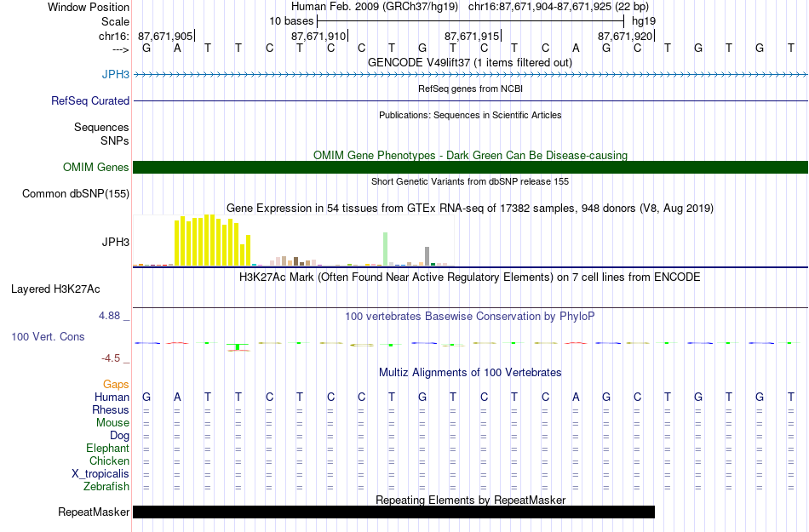Click the 100 Vert. Cons track label
The height and width of the screenshot is (532, 809).
click(48, 336)
